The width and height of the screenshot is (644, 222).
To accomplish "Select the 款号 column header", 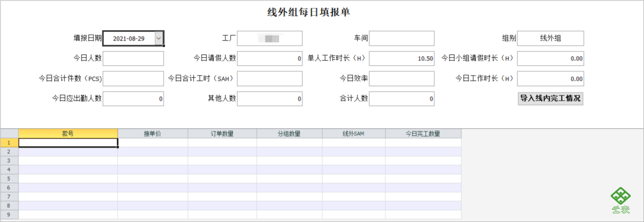I will pos(68,134).
